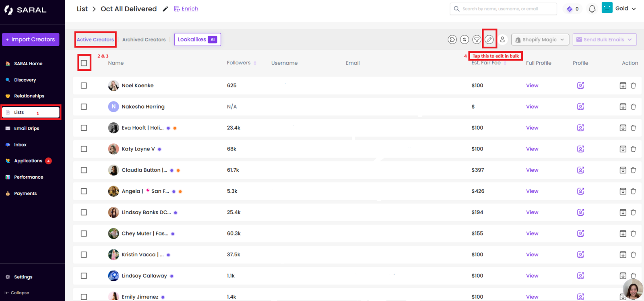Switch to Active Creators tab

point(95,39)
